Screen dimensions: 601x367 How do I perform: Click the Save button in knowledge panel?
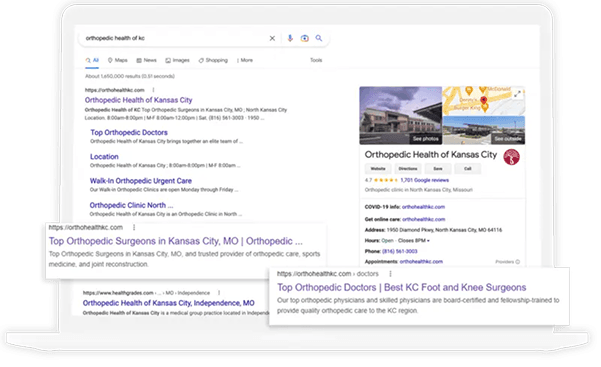[x=438, y=169]
